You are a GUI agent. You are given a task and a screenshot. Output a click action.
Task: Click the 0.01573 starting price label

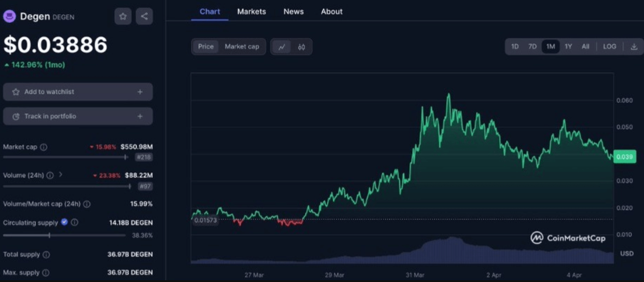[205, 220]
